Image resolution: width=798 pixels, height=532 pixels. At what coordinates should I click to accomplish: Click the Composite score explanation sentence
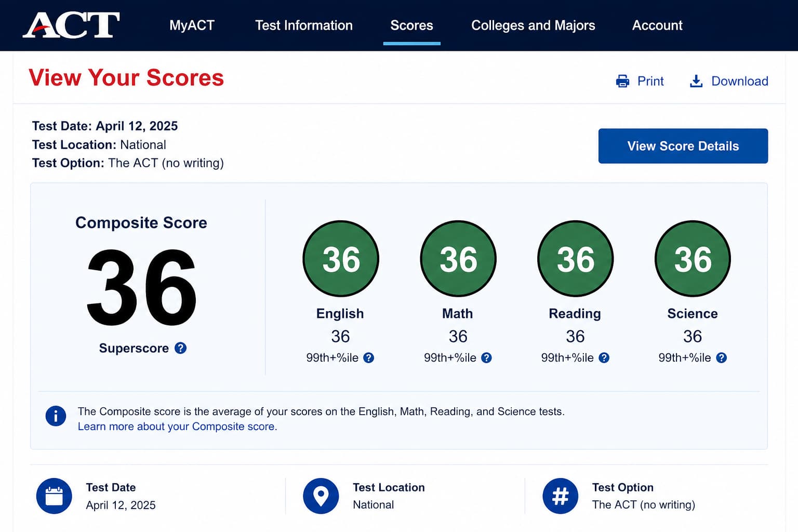tap(321, 411)
